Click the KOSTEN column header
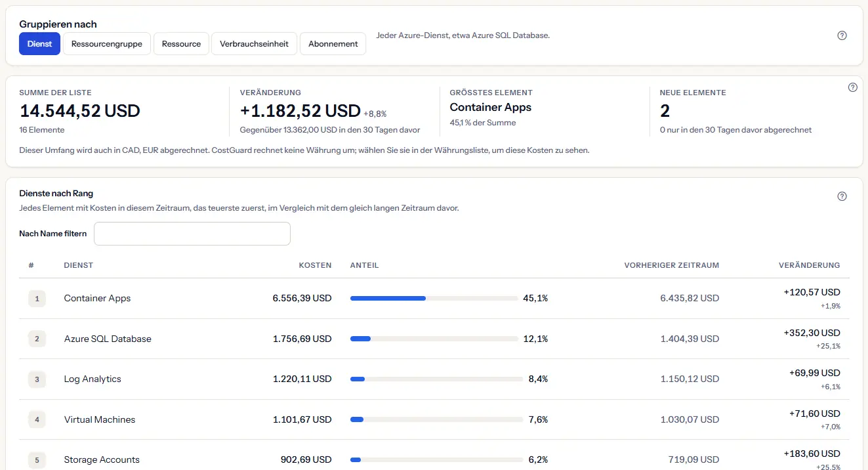The image size is (868, 470). 315,265
